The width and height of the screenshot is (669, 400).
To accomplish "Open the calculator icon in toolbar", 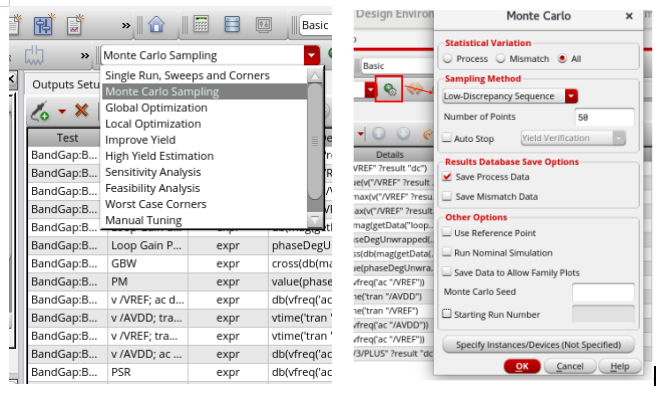I will [x=201, y=24].
